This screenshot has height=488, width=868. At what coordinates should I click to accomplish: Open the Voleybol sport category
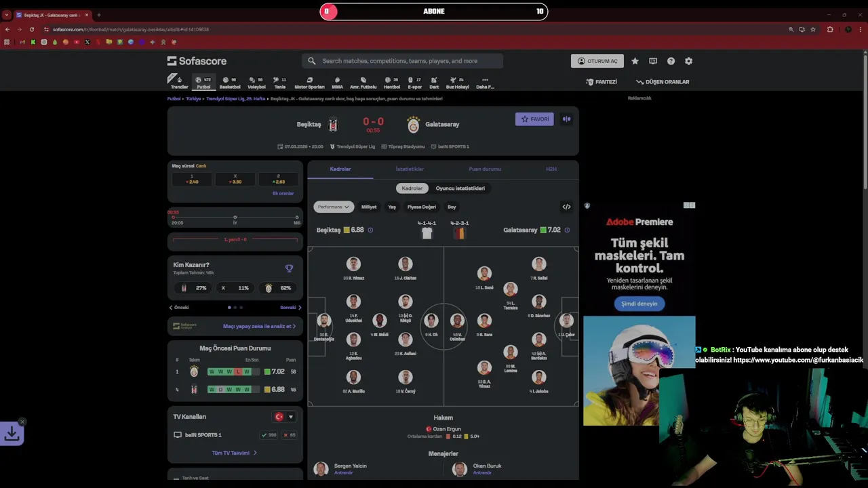(256, 83)
